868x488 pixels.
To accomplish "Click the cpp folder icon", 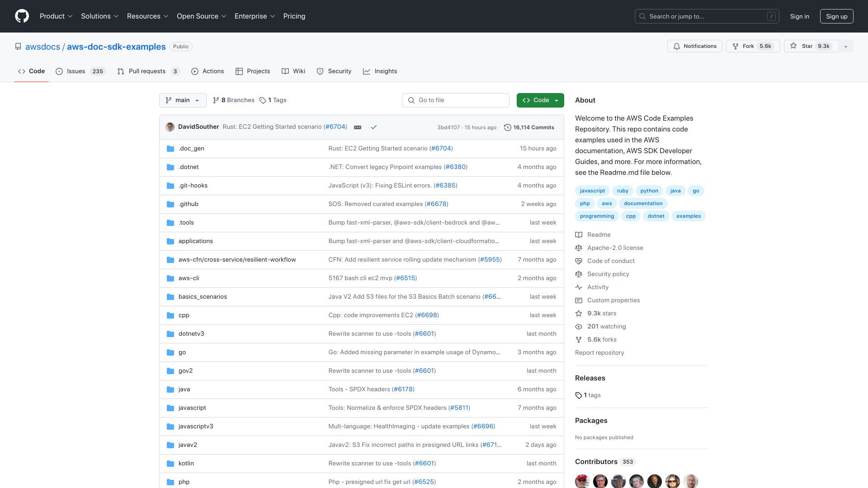I will (170, 315).
